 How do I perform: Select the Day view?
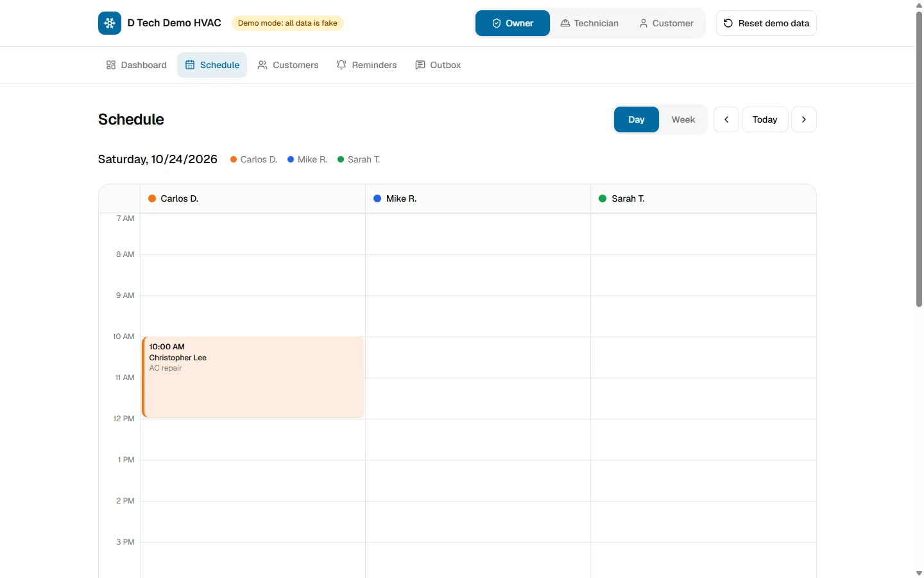coord(637,119)
